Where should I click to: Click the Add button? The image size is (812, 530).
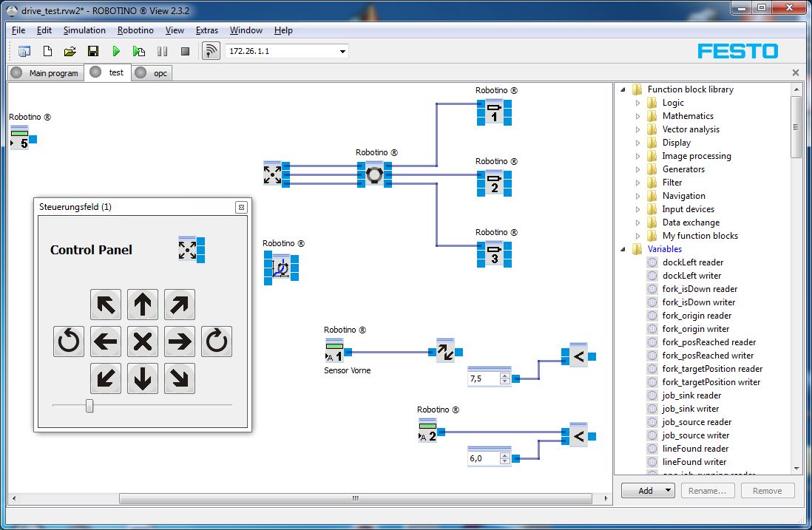pyautogui.click(x=646, y=491)
